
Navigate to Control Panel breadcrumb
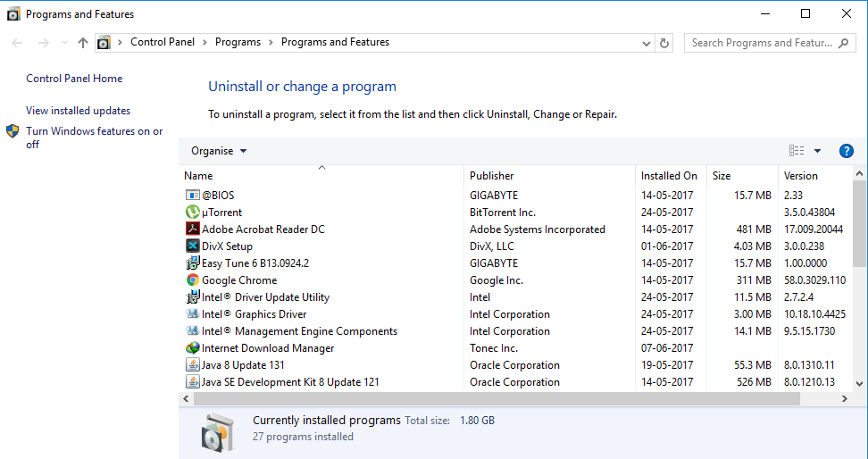163,42
